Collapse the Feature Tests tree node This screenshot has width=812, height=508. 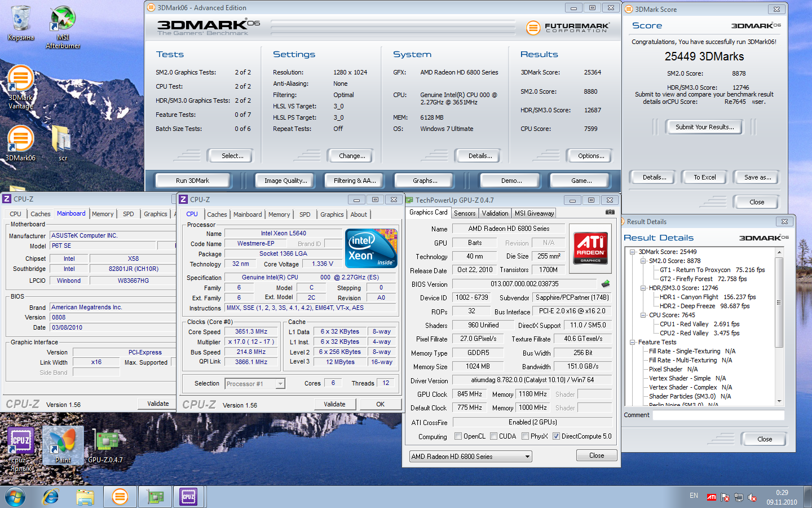[633, 342]
